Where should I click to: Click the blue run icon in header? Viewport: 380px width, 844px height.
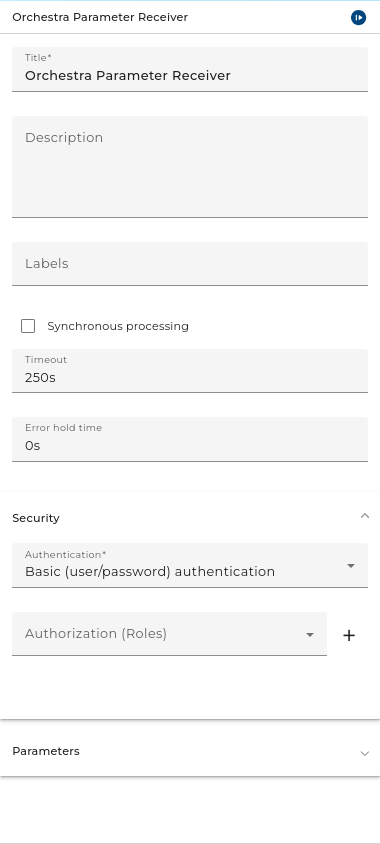(358, 17)
